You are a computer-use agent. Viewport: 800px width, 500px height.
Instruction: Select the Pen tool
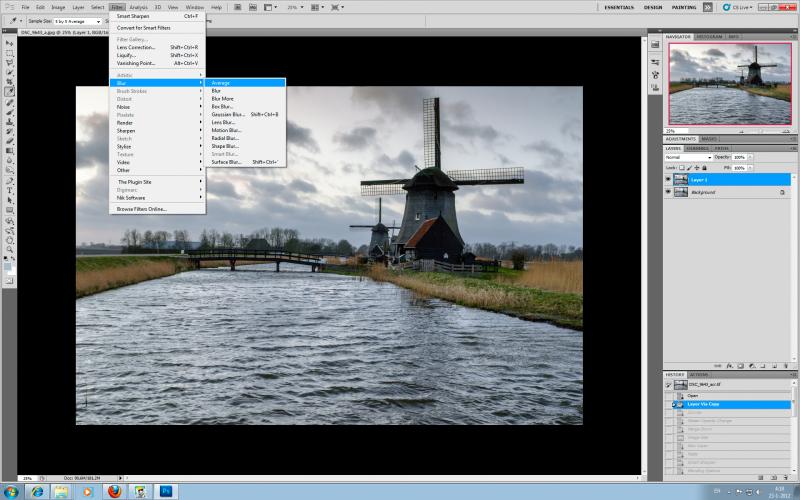click(9, 181)
